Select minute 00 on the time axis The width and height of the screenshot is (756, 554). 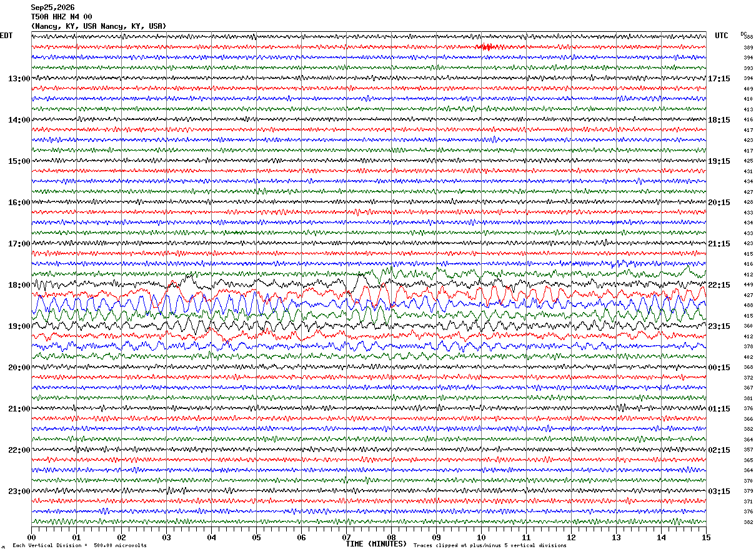point(31,537)
